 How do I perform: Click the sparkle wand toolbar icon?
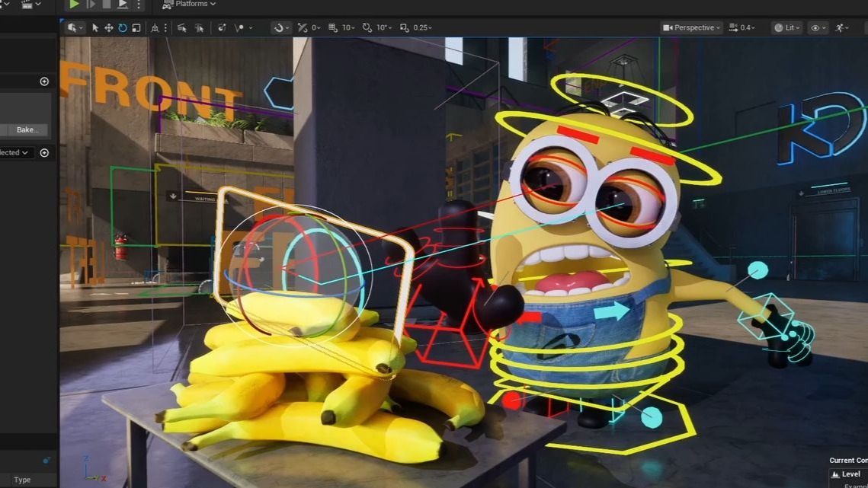(222, 27)
